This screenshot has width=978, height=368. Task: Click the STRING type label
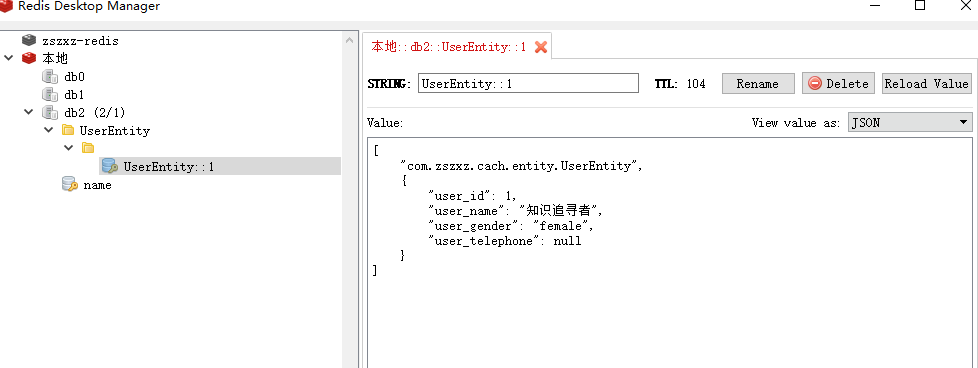[x=389, y=84]
